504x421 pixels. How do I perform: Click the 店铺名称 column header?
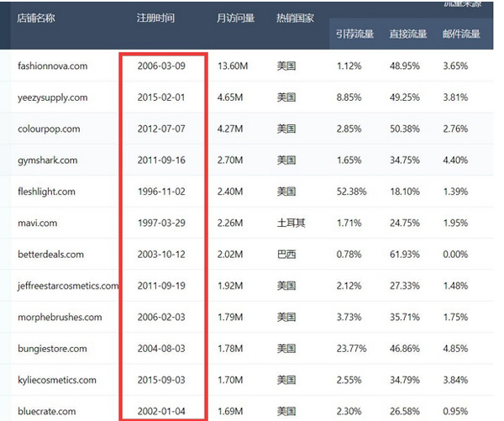[35, 18]
